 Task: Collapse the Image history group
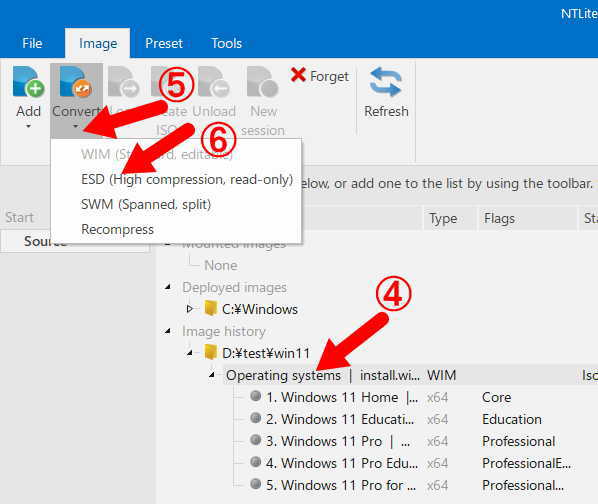click(x=168, y=331)
